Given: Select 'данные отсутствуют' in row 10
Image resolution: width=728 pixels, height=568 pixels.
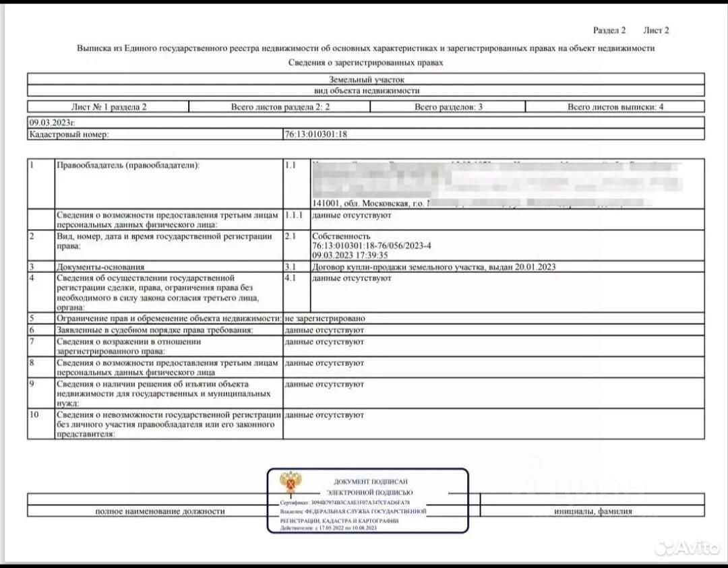Looking at the screenshot, I should pos(324,415).
